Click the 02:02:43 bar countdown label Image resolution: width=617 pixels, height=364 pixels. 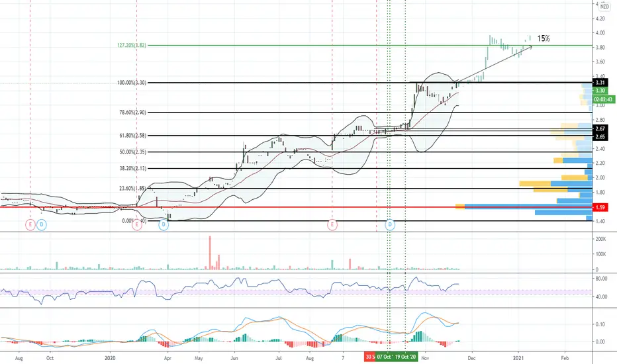[x=603, y=99]
